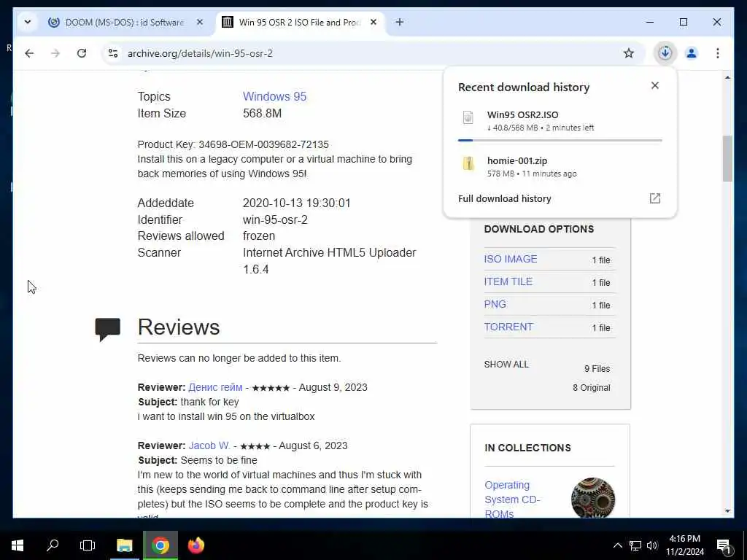
Task: Click the Chrome taskbar icon
Action: click(x=160, y=545)
